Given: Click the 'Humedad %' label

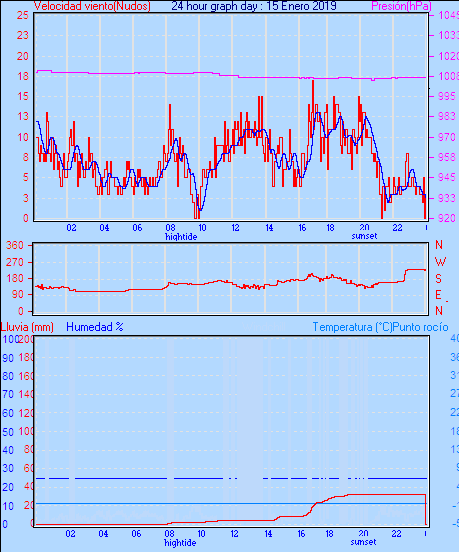Looking at the screenshot, I should click(x=95, y=327).
